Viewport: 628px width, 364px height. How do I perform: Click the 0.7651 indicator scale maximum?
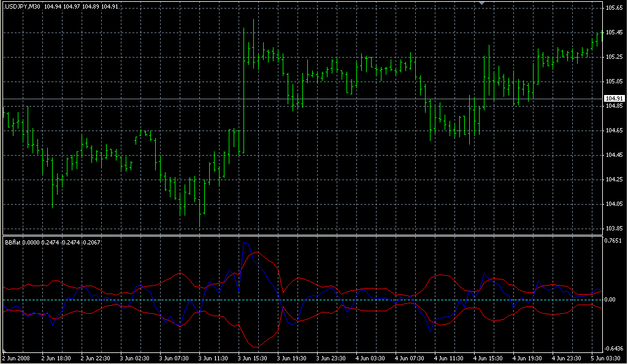[x=613, y=241]
